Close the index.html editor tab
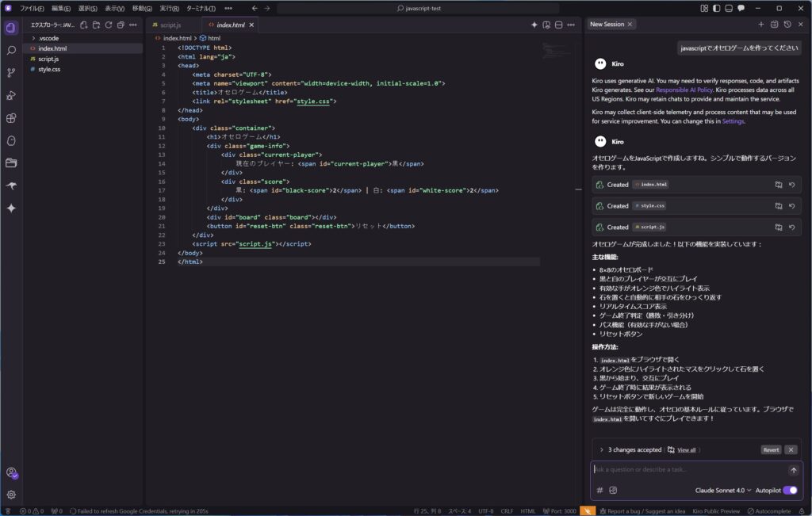 (x=251, y=25)
